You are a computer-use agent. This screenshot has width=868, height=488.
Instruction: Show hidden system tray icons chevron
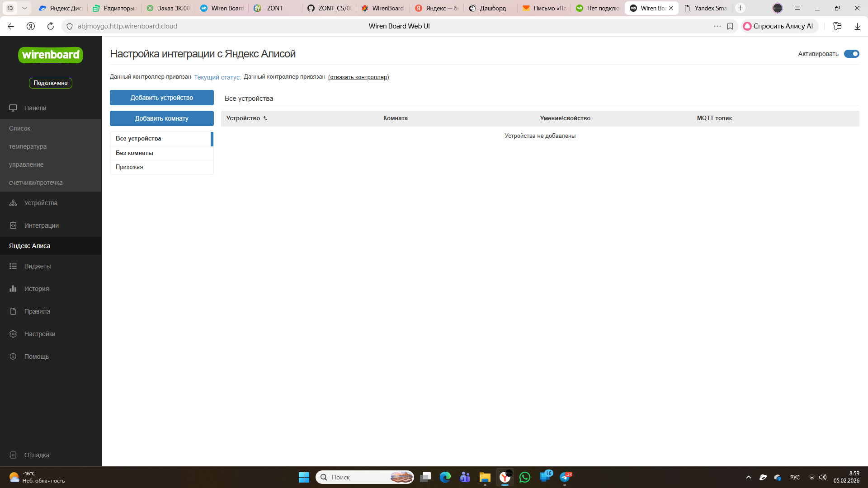[748, 477]
